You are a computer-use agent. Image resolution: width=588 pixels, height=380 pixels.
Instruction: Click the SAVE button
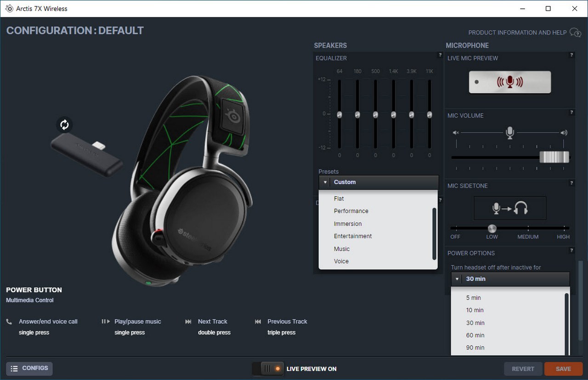tap(563, 369)
